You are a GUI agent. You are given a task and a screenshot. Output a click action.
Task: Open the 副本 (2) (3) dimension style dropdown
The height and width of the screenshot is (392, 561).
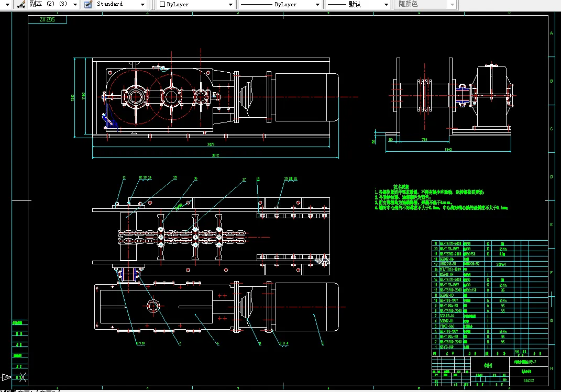75,5
